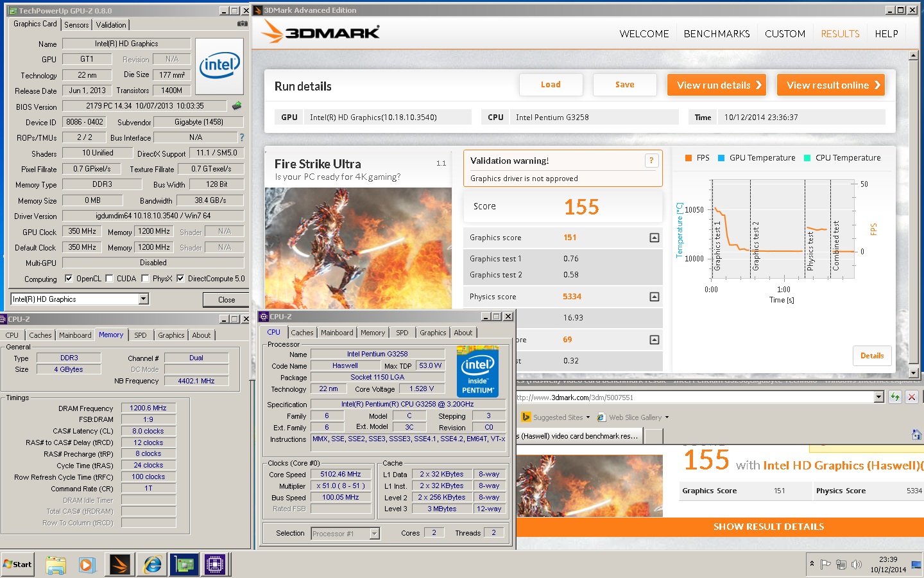924x578 pixels.
Task: Click the CPU-Z taskbar icon
Action: [214, 565]
